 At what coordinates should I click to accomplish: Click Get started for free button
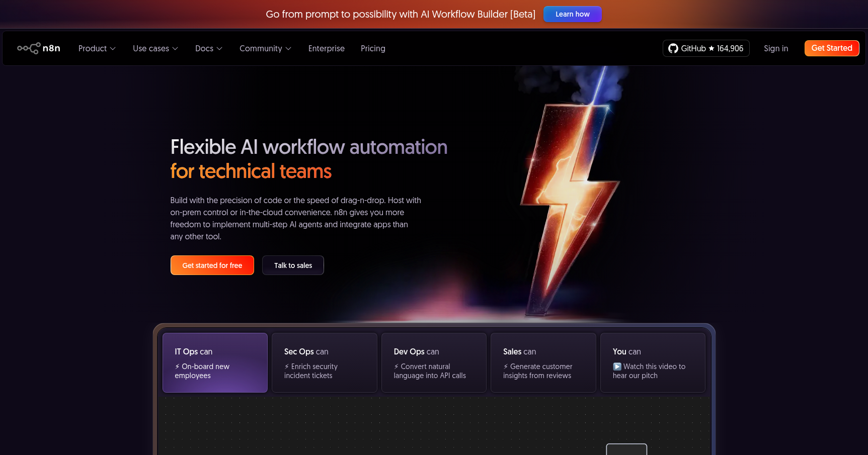[212, 265]
